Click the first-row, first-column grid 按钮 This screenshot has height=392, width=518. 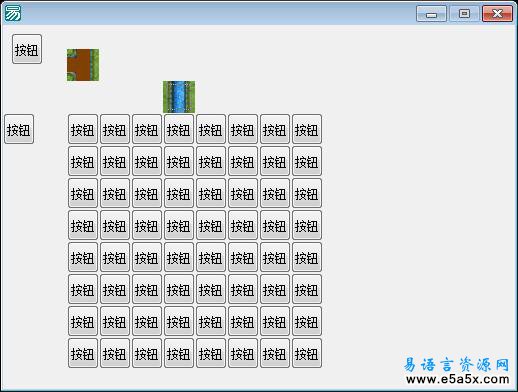tap(83, 129)
